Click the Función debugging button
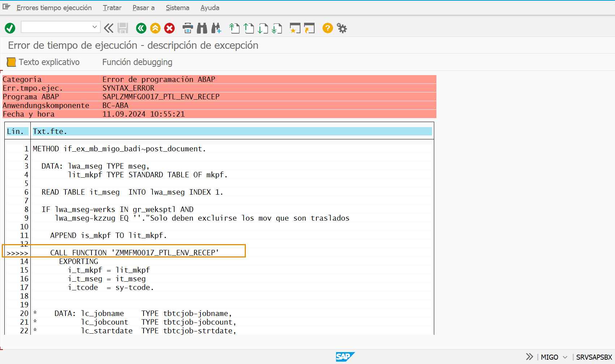Image resolution: width=615 pixels, height=364 pixels. [137, 62]
